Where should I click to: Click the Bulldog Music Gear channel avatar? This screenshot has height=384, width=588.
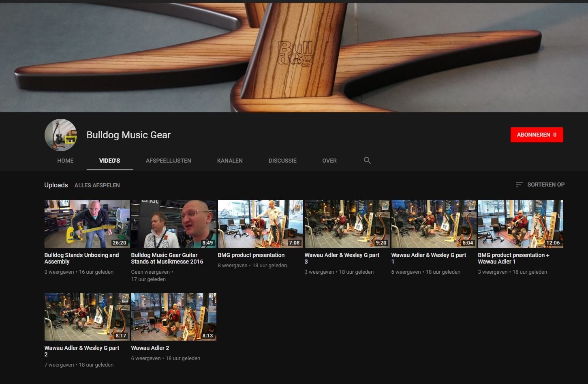pyautogui.click(x=60, y=135)
